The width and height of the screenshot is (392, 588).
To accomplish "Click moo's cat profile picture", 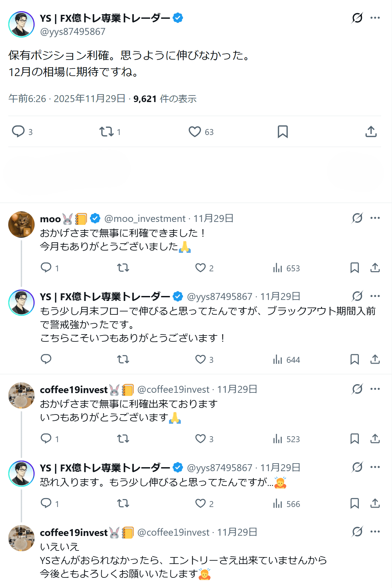I will [x=21, y=225].
